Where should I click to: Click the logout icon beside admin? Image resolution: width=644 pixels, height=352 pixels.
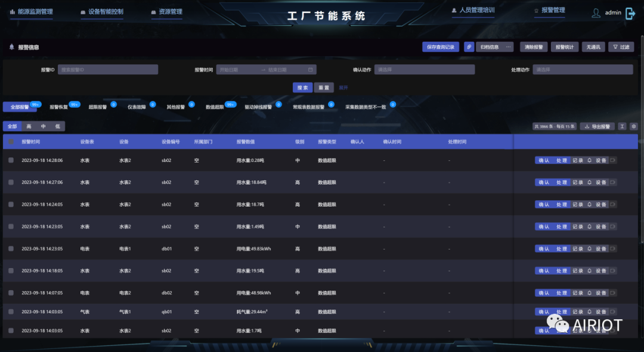[x=630, y=13]
